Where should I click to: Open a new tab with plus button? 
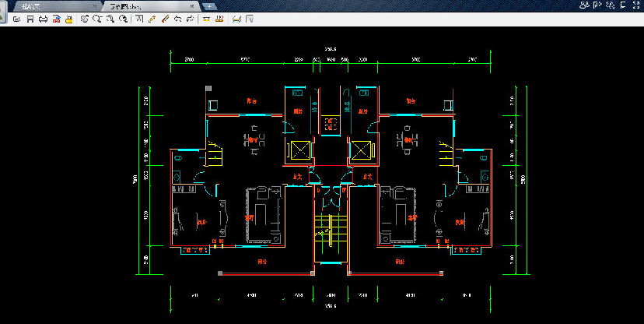pos(208,5)
